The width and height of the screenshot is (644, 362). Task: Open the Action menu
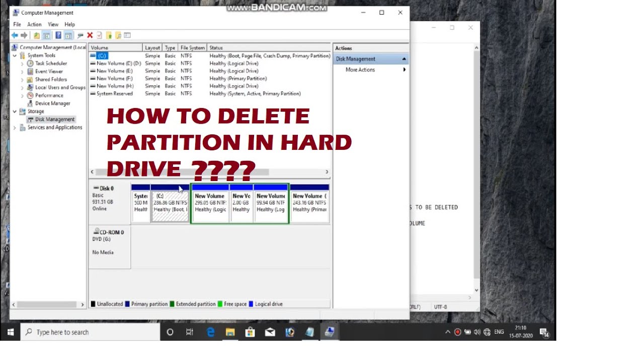click(34, 24)
